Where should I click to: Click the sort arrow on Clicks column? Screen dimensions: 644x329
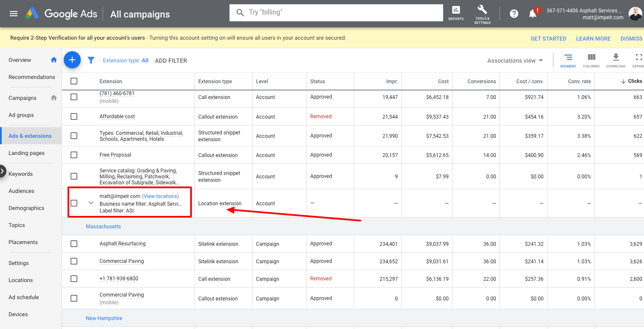pos(623,81)
